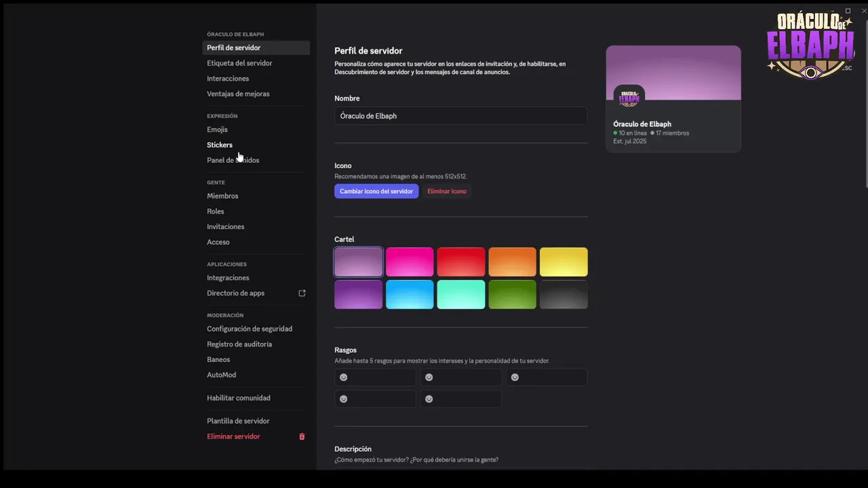Click the external link icon beside Directorio de apps
This screenshot has width=868, height=488.
click(302, 293)
